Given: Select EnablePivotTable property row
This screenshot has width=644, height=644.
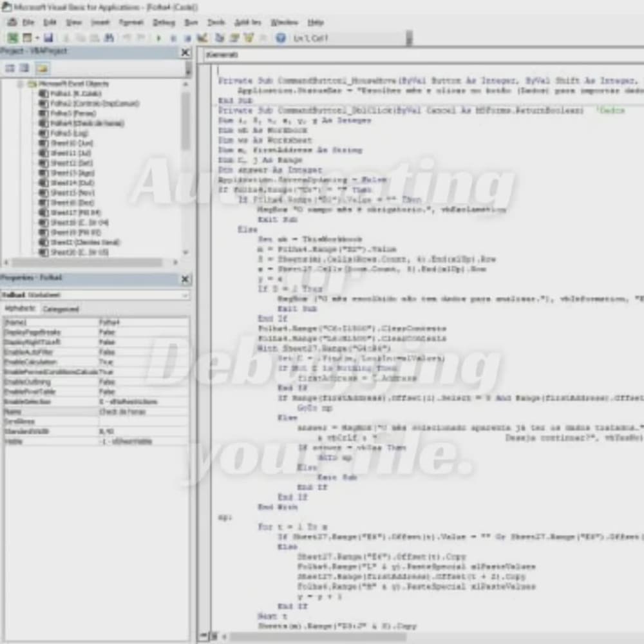Looking at the screenshot, I should pos(96,392).
